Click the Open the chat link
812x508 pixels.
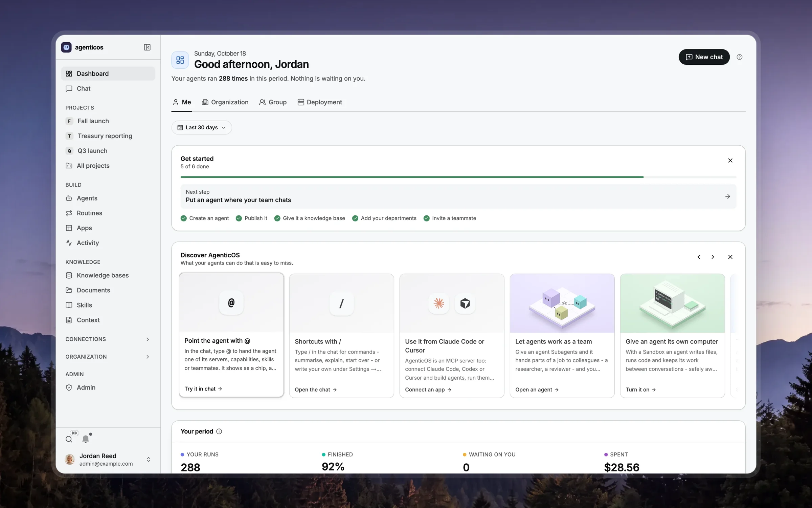click(x=316, y=389)
